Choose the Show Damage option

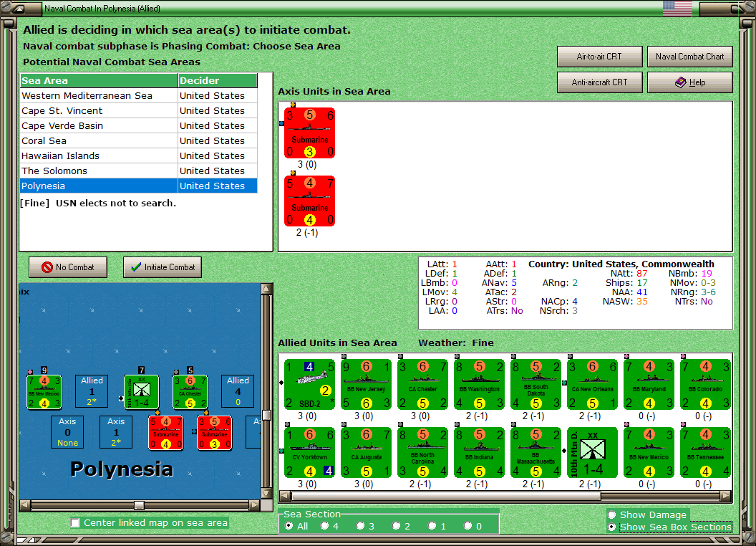[x=612, y=514]
